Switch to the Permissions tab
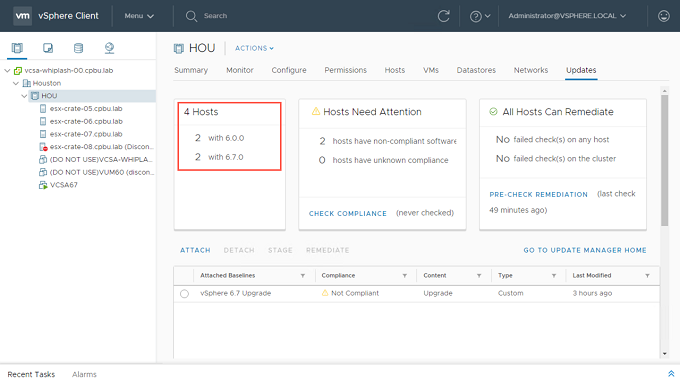Viewport: 680px width, 382px height. (x=346, y=70)
